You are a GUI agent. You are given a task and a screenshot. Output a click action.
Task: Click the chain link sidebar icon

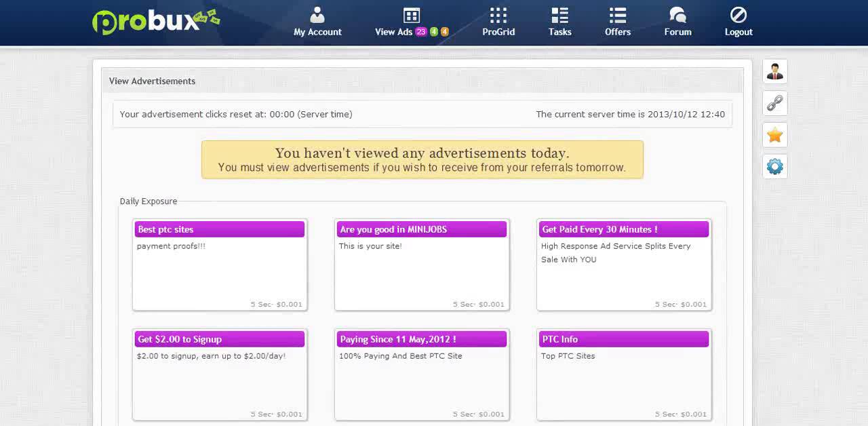(x=775, y=102)
